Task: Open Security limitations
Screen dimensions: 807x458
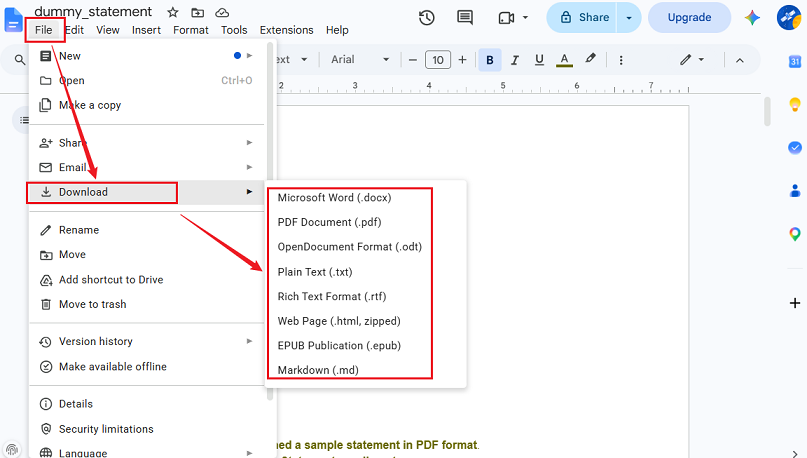Action: pyautogui.click(x=147, y=429)
